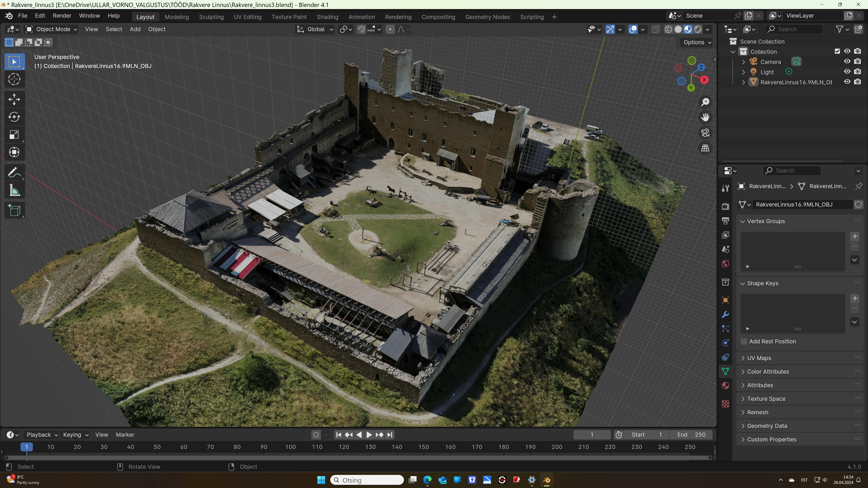Select the Annotate pencil tool
Viewport: 868px width, 488px height.
[x=14, y=173]
